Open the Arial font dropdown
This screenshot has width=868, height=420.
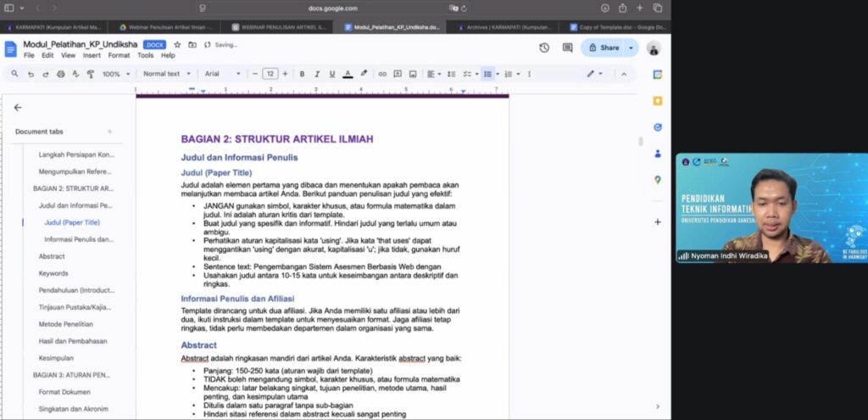(x=222, y=74)
